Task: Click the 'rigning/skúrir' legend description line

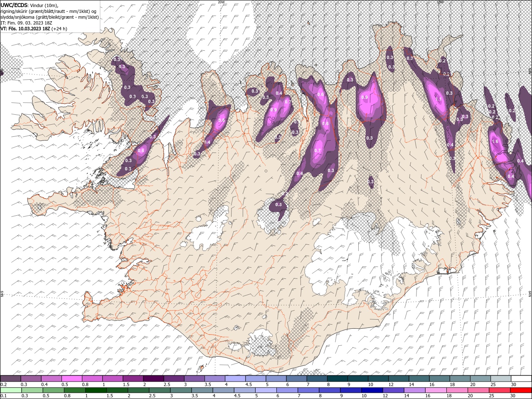Action: [49, 11]
